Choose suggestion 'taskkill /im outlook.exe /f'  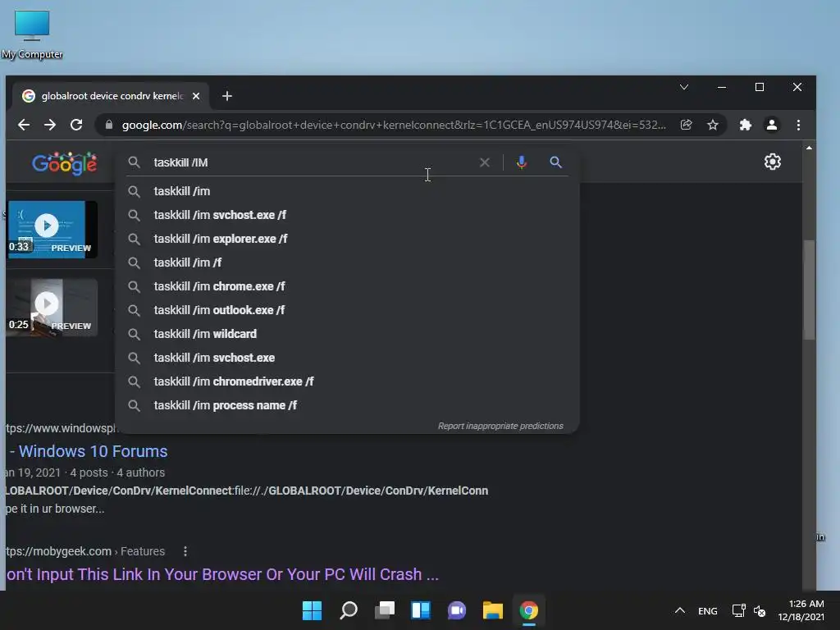pyautogui.click(x=347, y=310)
